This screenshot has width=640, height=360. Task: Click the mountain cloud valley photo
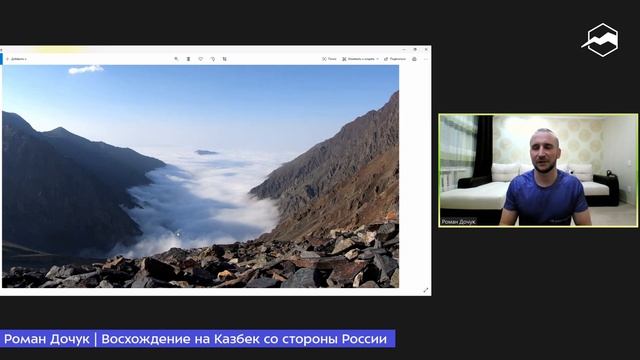pos(200,176)
